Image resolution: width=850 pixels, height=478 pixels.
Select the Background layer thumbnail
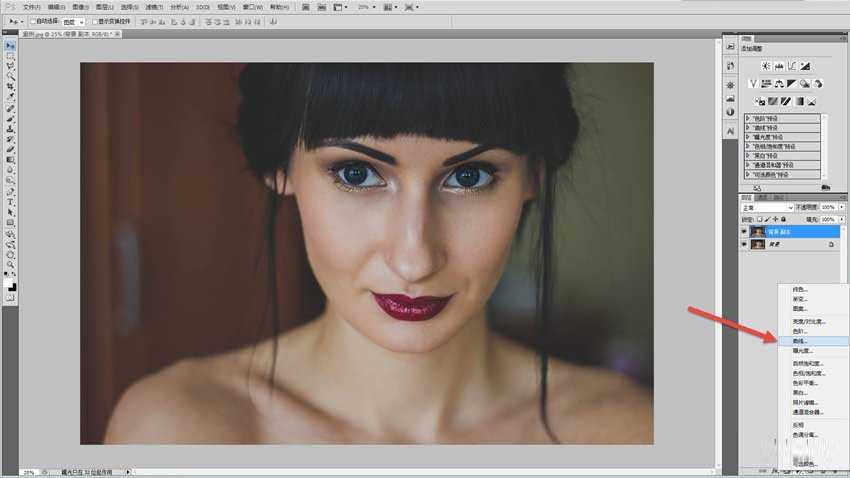pos(757,244)
